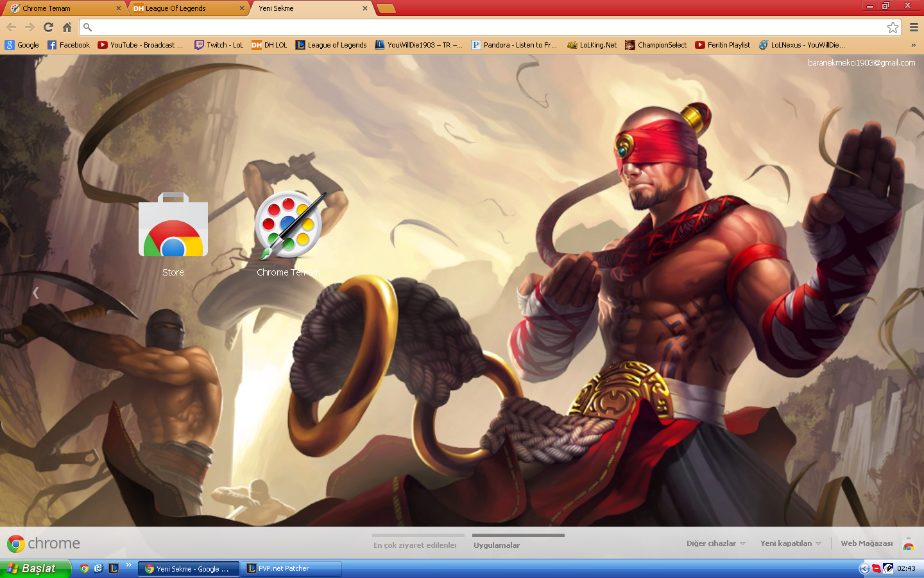Select the Yeni Sekme - Google taskbar button
924x578 pixels.
[x=189, y=568]
